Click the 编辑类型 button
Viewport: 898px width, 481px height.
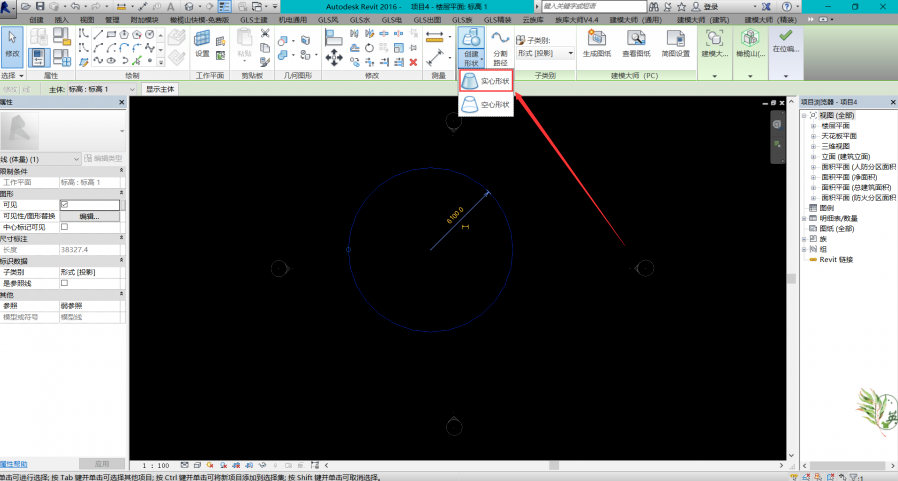pos(103,159)
